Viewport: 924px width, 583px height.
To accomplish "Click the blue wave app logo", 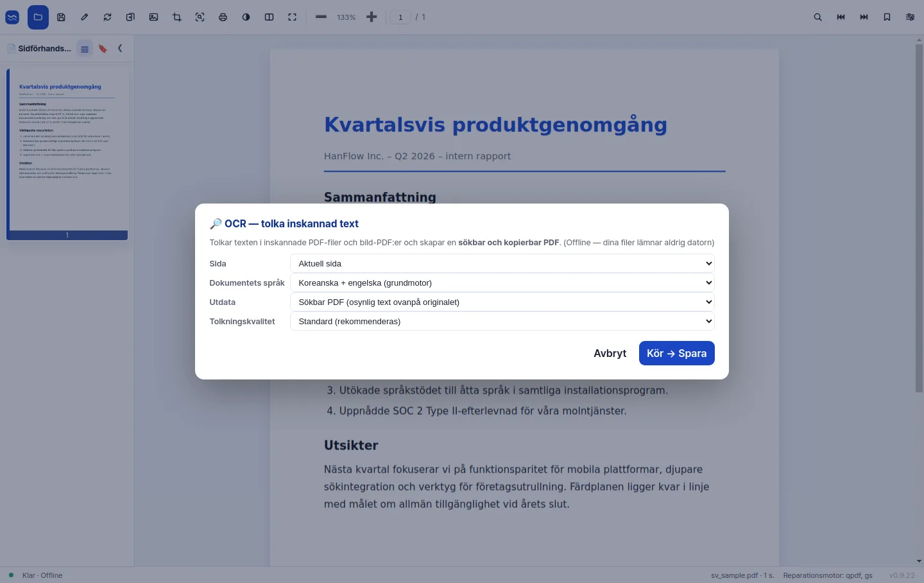I will pyautogui.click(x=12, y=17).
